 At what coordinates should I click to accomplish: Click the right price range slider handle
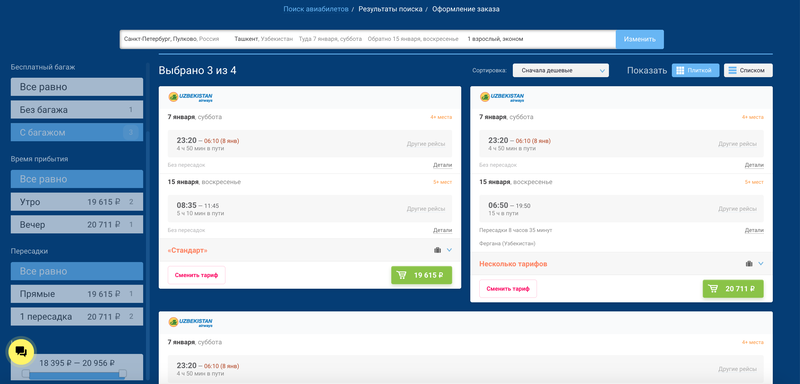(x=122, y=374)
